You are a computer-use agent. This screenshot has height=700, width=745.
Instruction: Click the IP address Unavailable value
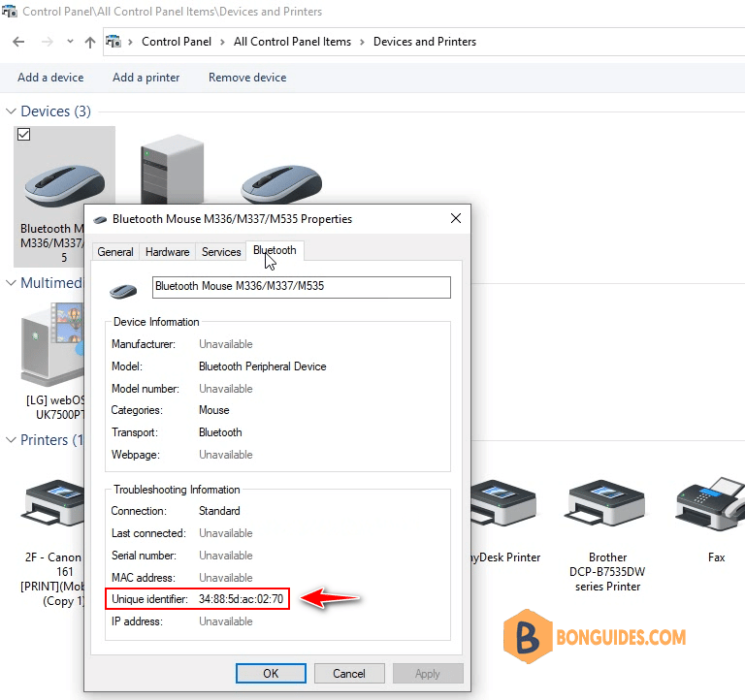(x=226, y=621)
